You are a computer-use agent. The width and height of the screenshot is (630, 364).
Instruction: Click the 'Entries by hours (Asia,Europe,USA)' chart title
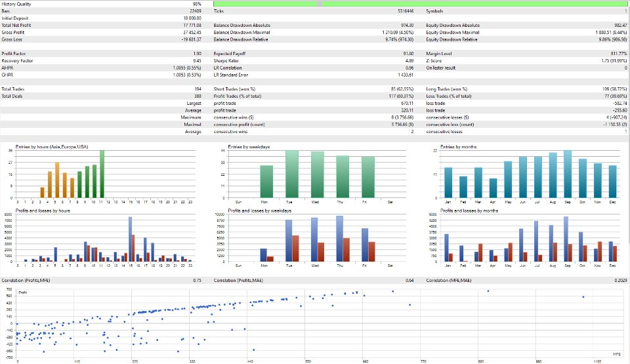(51, 147)
